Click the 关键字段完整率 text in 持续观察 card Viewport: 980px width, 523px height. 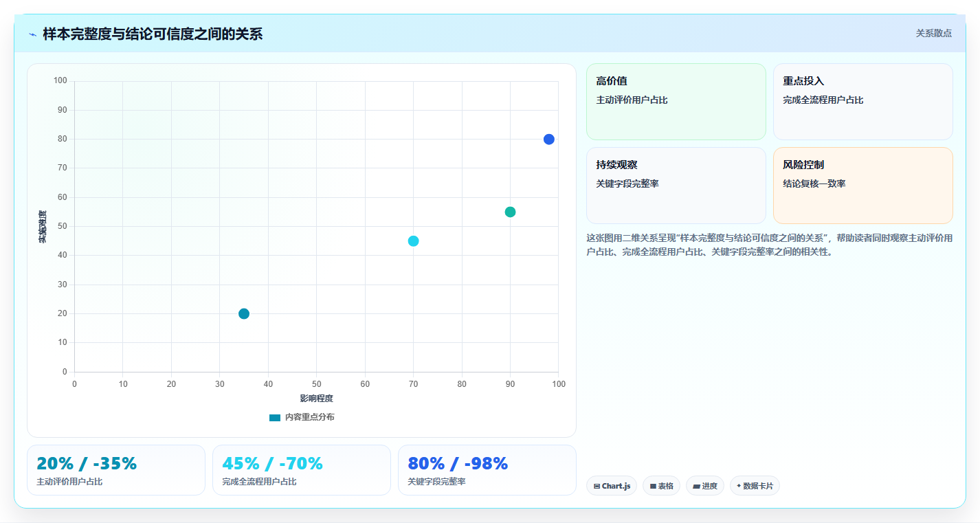(x=627, y=183)
